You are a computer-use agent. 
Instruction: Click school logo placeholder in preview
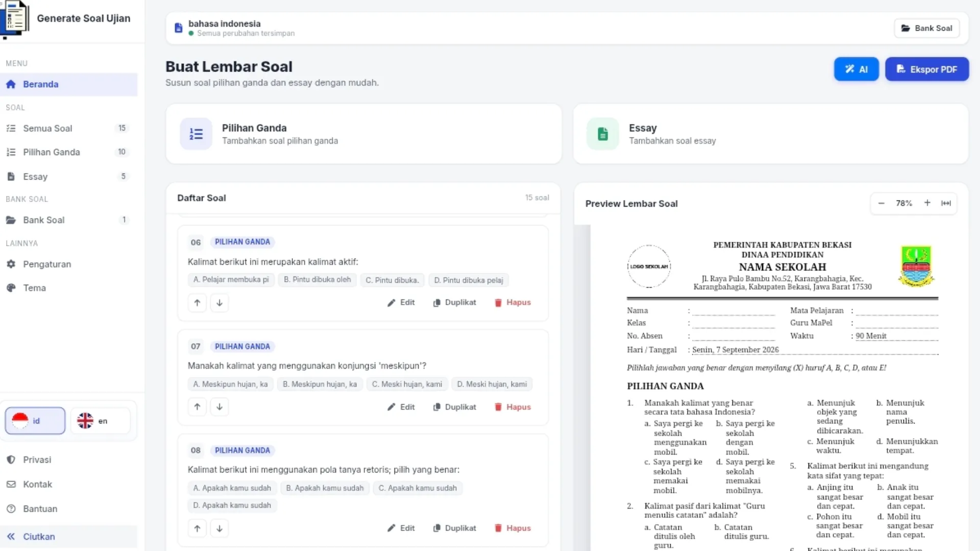coord(649,266)
